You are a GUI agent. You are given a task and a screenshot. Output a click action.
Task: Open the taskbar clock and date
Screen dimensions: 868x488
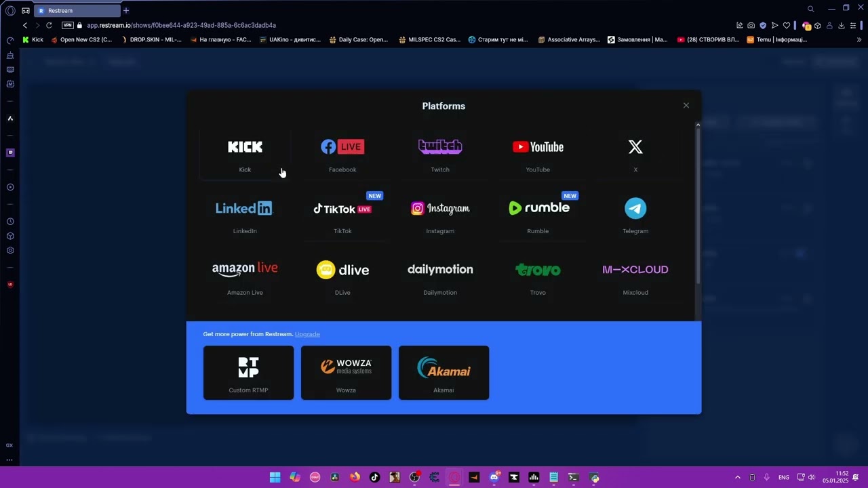click(835, 477)
